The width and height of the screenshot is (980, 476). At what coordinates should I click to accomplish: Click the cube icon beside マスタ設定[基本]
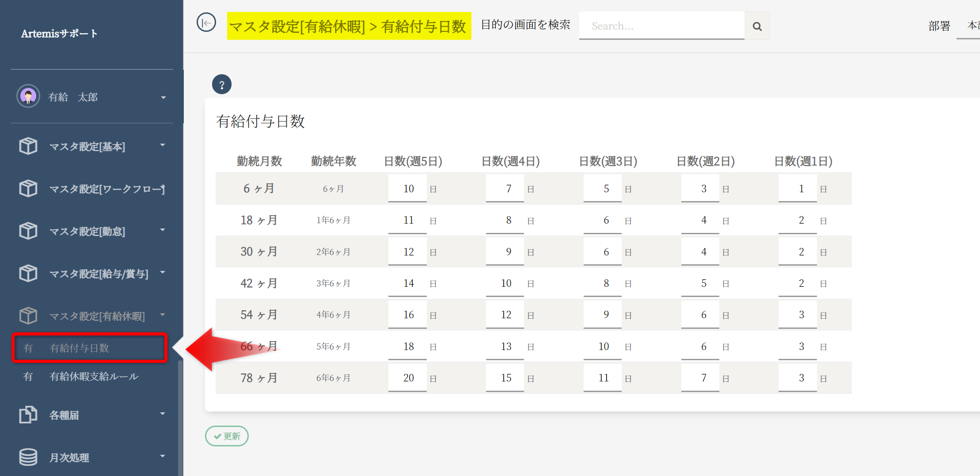(28, 146)
